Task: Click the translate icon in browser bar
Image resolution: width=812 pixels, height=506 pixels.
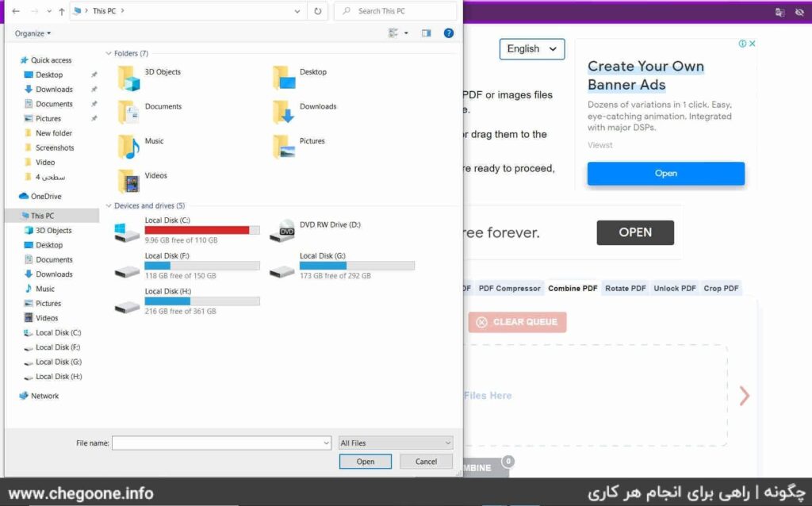Action: coord(779,13)
